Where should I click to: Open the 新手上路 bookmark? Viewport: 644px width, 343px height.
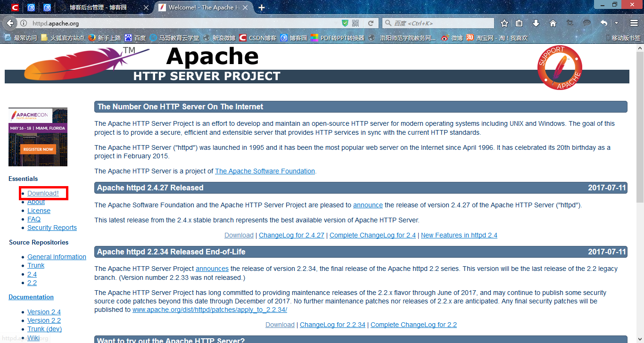tap(104, 38)
